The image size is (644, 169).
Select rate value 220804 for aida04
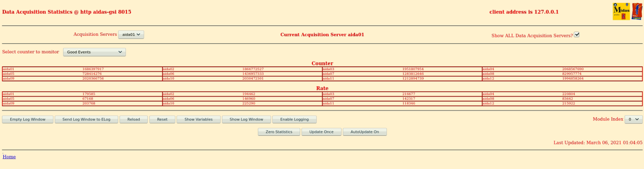pos(569,94)
